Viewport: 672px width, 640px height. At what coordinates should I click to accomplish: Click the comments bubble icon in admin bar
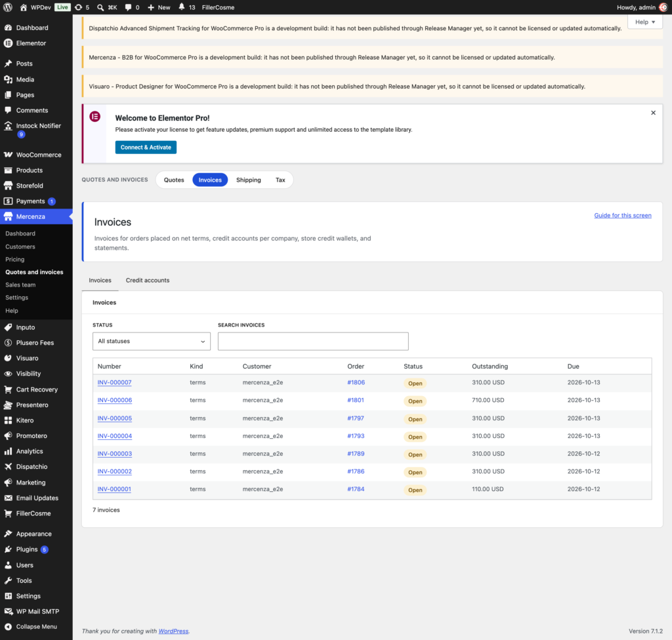128,7
